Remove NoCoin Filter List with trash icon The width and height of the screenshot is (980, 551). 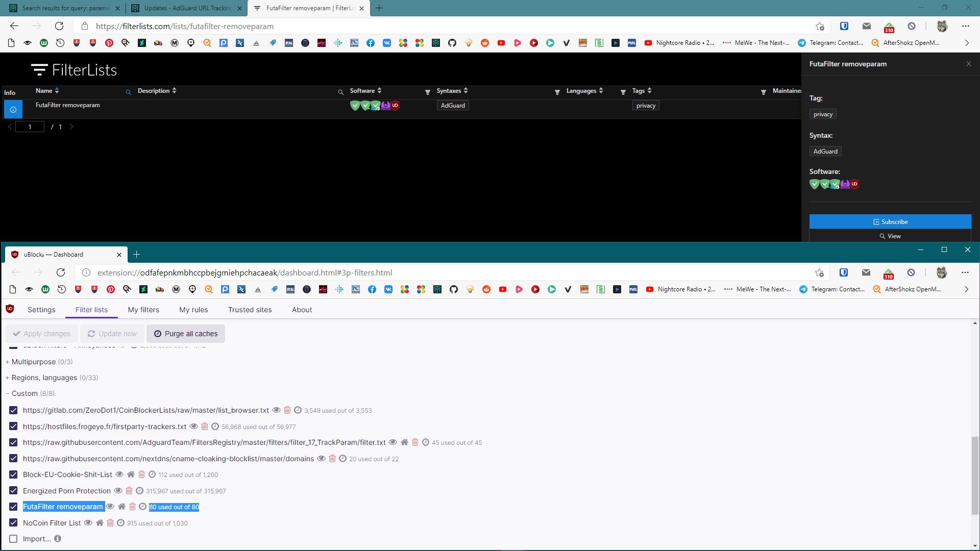(x=110, y=523)
